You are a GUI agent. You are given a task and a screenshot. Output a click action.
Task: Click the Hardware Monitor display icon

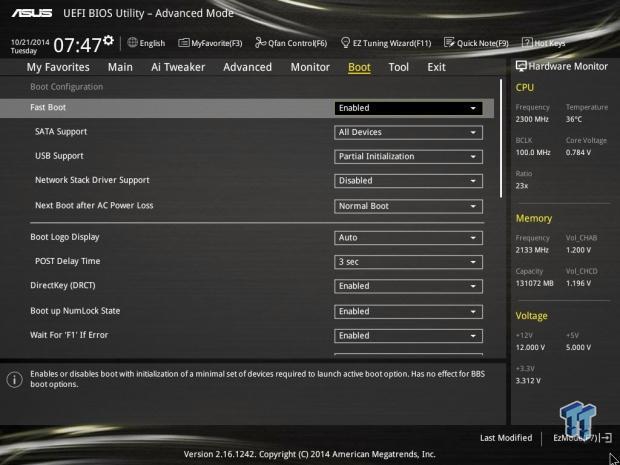521,66
